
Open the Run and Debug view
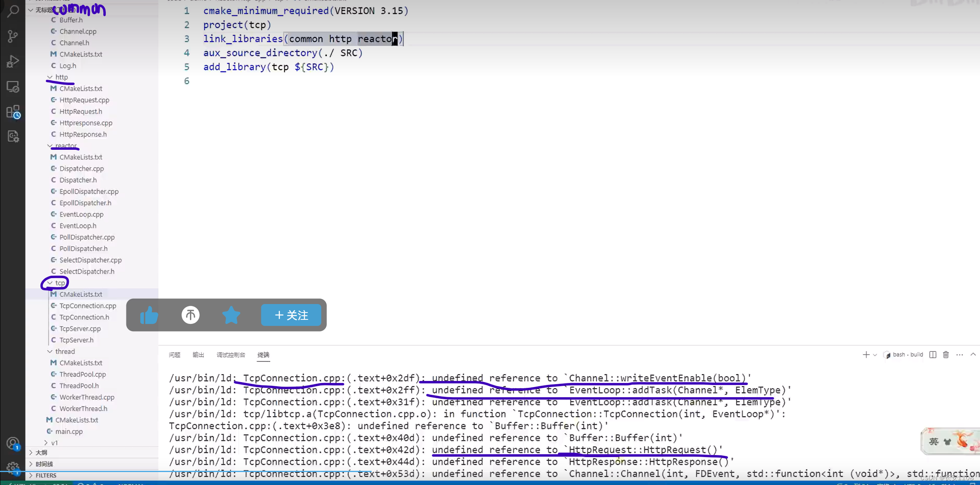pyautogui.click(x=13, y=62)
